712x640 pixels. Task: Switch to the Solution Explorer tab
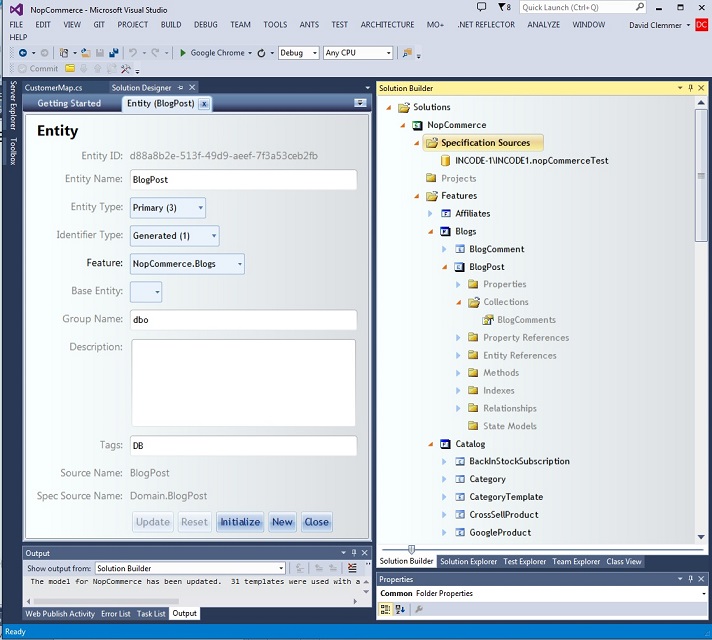pos(468,561)
